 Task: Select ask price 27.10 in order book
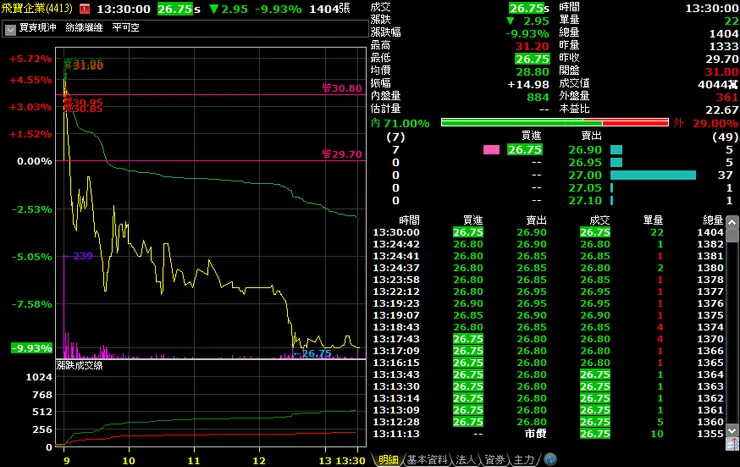point(585,200)
